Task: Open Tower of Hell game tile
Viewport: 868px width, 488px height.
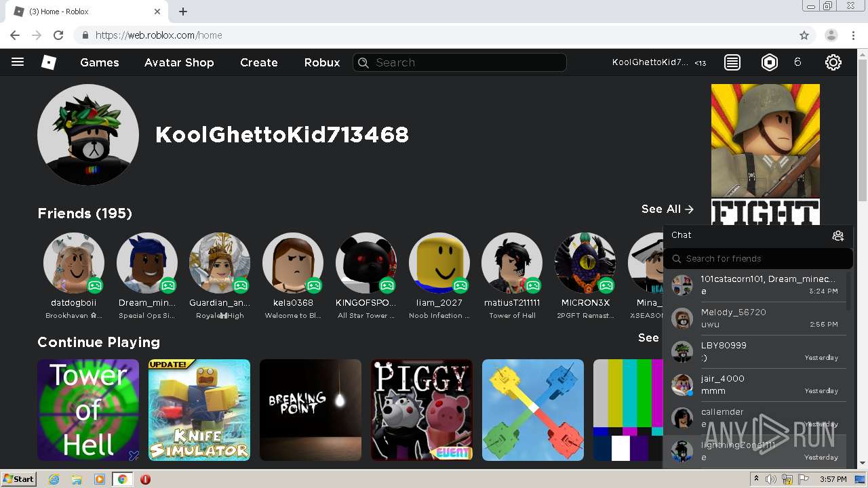Action: tap(88, 410)
